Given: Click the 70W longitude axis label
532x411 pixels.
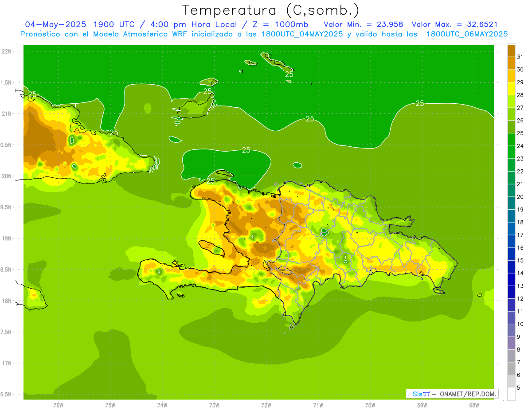Looking at the screenshot, I should [x=370, y=405].
